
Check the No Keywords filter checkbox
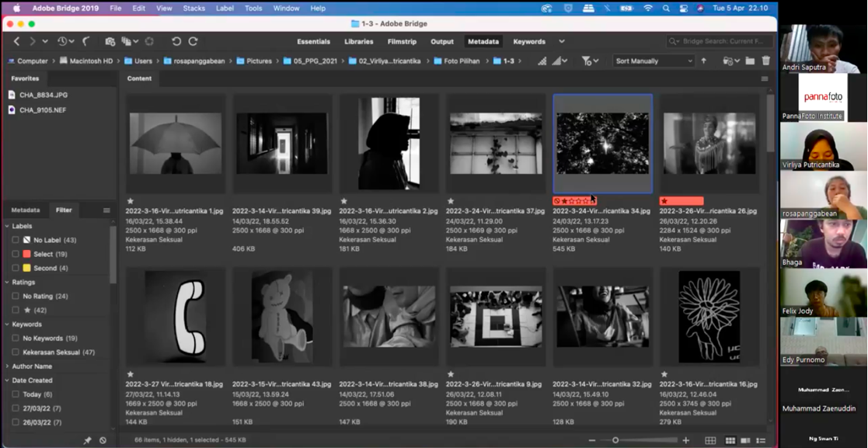click(16, 338)
